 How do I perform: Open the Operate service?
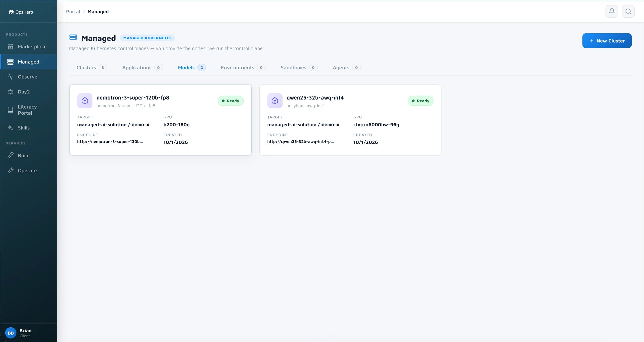(28, 171)
